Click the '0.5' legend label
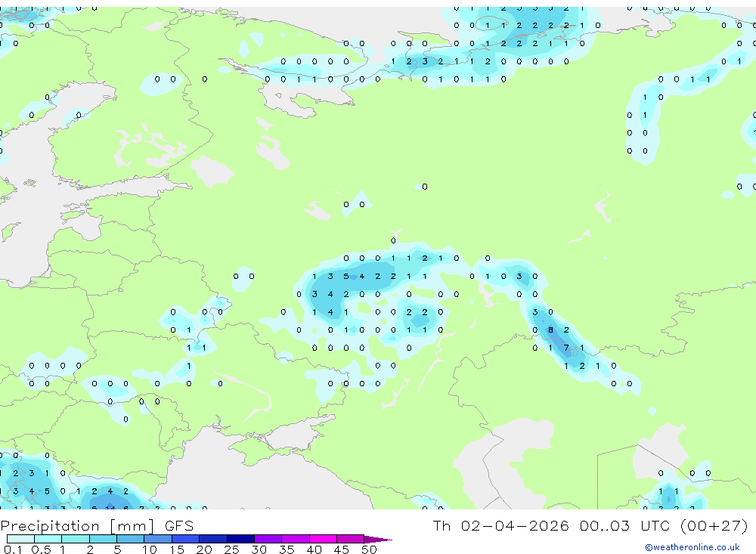The width and height of the screenshot is (756, 554). coord(41,549)
